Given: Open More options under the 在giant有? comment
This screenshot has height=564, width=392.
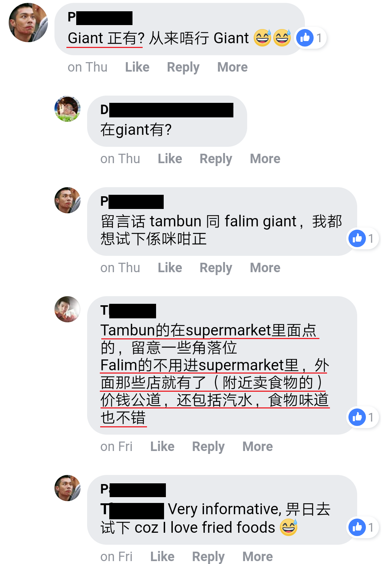Looking at the screenshot, I should (265, 159).
